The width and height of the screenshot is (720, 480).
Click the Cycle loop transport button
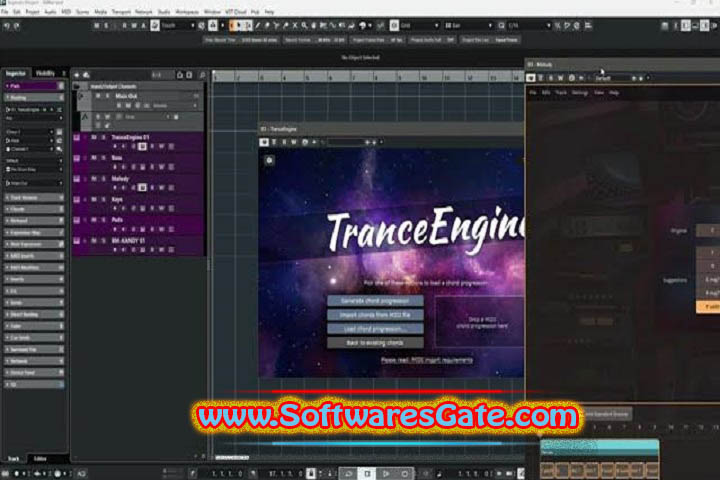click(x=348, y=474)
